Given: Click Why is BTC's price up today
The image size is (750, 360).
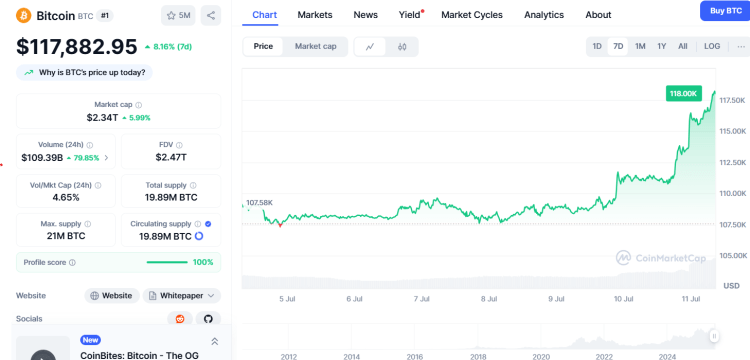Looking at the screenshot, I should point(84,73).
